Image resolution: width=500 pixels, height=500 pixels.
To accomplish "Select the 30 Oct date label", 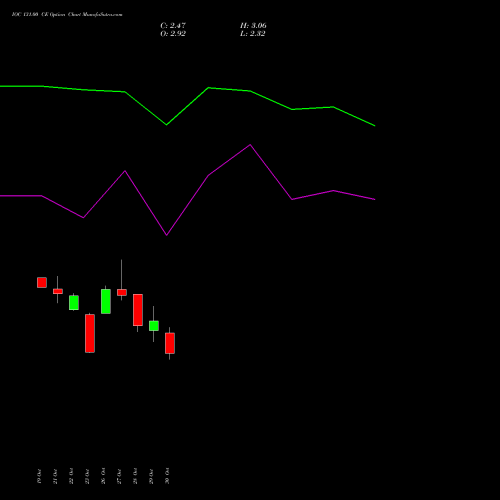I will click(167, 476).
